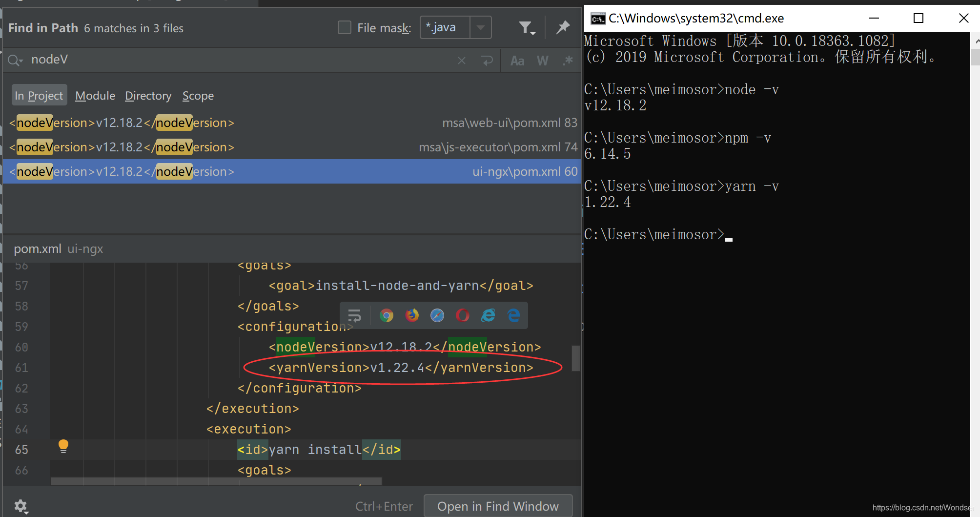Select the ui-ngx\pom.xml 60 result
Viewport: 980px width, 517px height.
(x=292, y=171)
